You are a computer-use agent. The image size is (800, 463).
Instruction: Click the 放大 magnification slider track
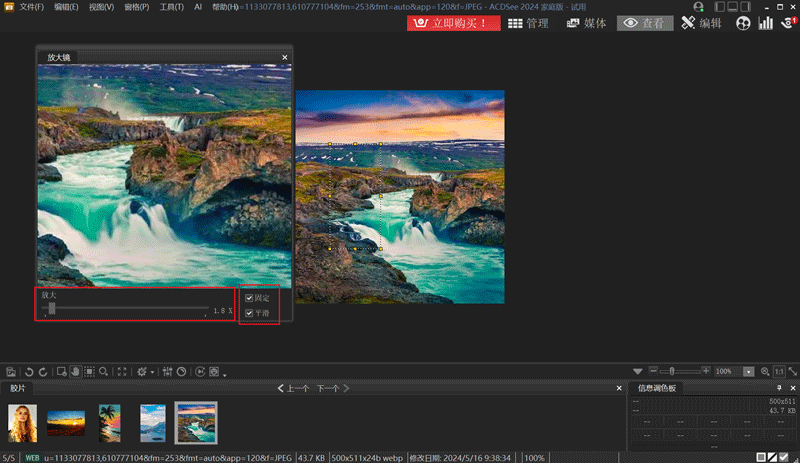click(x=130, y=308)
